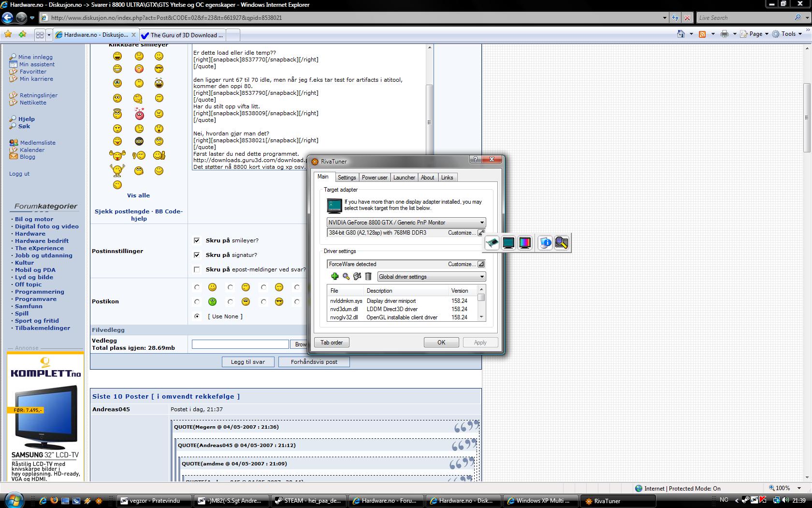Image resolution: width=812 pixels, height=508 pixels.
Task: Click the IE Back arrow button
Action: pos(7,18)
